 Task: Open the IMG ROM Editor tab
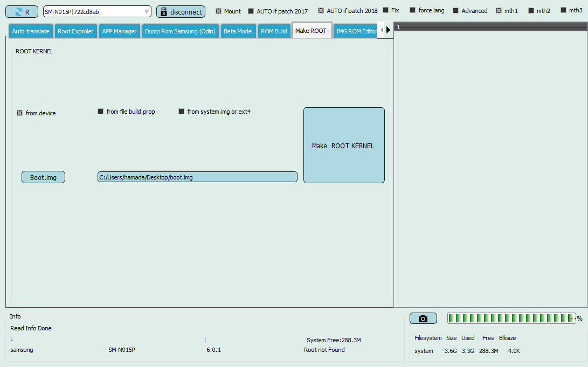pyautogui.click(x=356, y=31)
